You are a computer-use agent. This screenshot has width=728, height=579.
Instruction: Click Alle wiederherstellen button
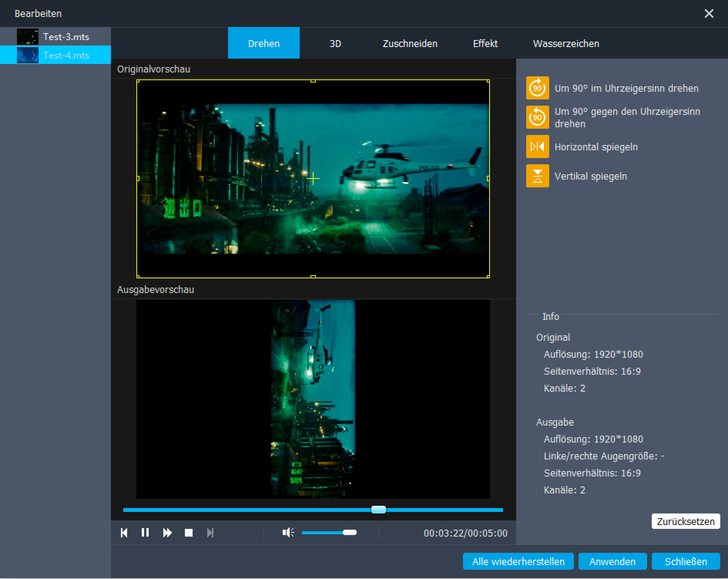click(x=518, y=561)
